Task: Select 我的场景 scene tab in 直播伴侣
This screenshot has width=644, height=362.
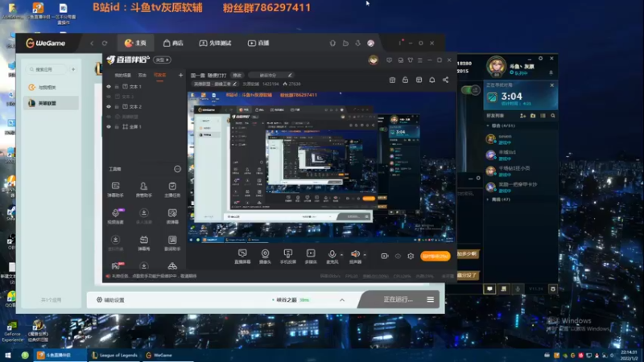Action: click(x=122, y=75)
